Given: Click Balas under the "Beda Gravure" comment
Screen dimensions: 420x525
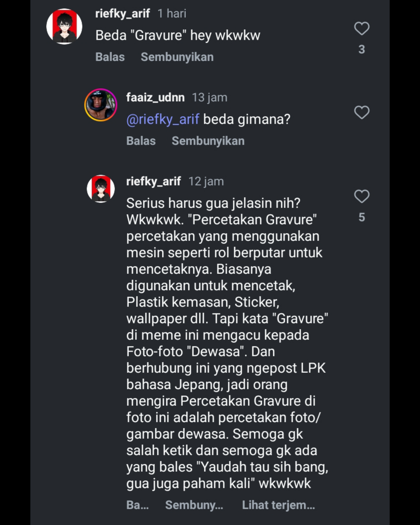Looking at the screenshot, I should pyautogui.click(x=110, y=57).
